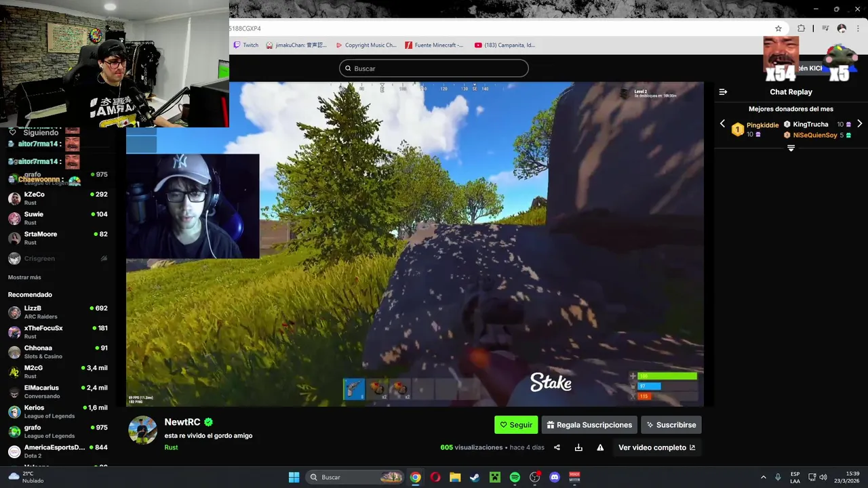Expand followed list with Mostrar más

(x=24, y=277)
